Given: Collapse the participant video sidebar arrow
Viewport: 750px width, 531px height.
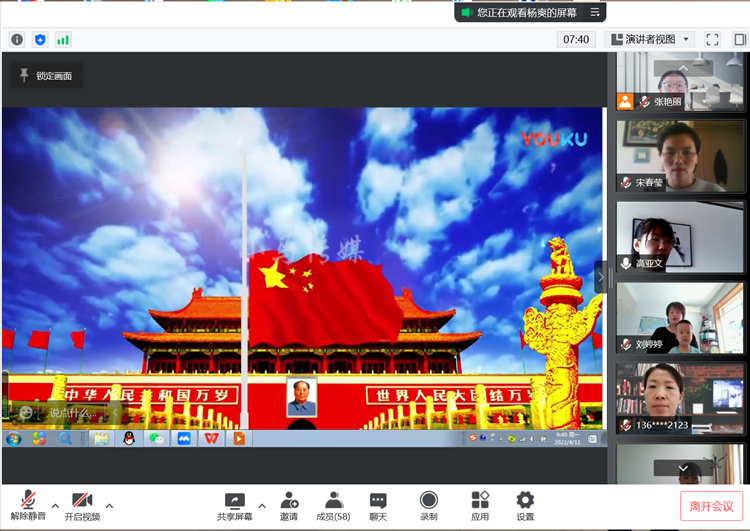Looking at the screenshot, I should coord(601,277).
